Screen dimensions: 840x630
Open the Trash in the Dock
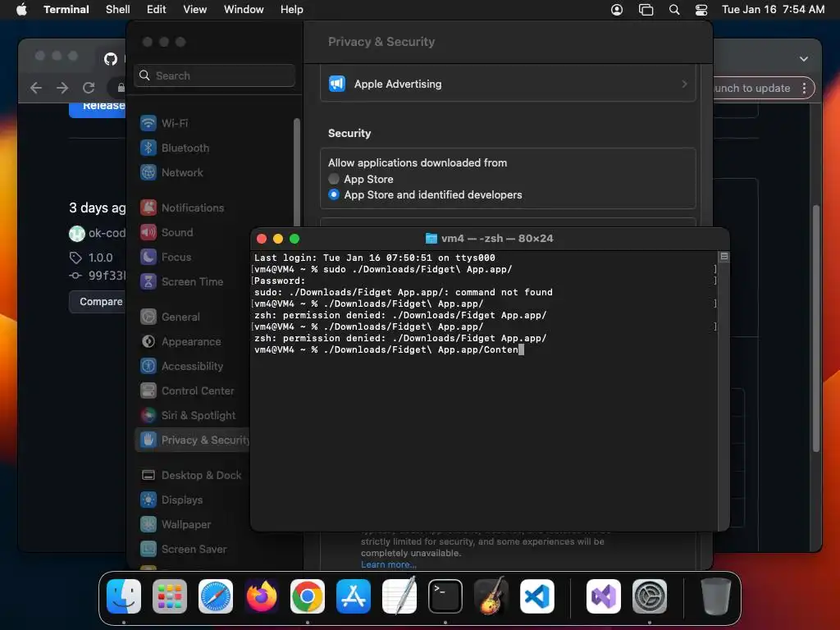715,596
